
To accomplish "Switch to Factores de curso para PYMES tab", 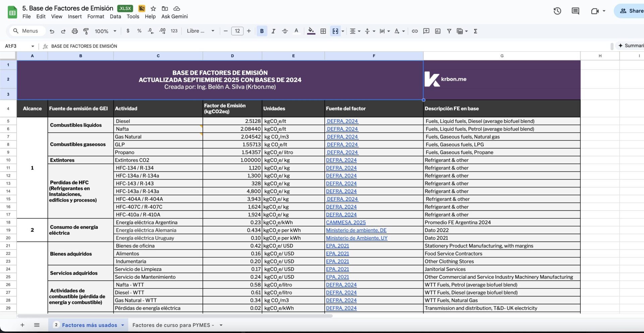I will [173, 325].
